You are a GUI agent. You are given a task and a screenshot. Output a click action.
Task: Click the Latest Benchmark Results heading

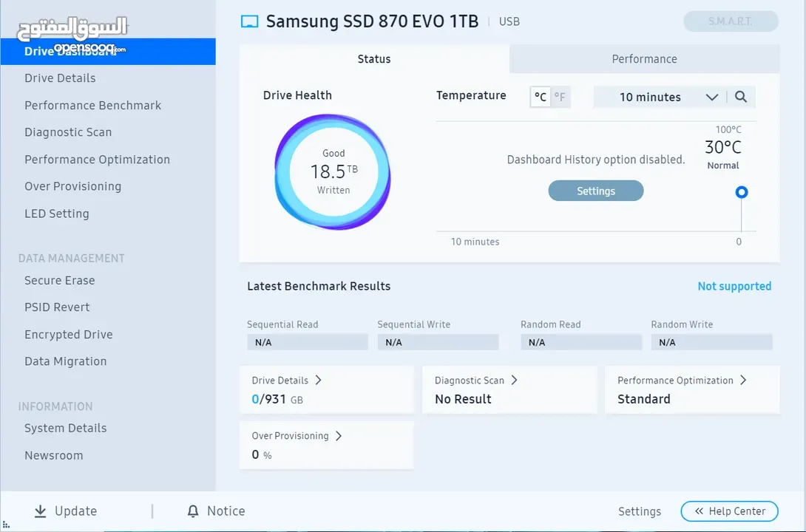point(319,286)
